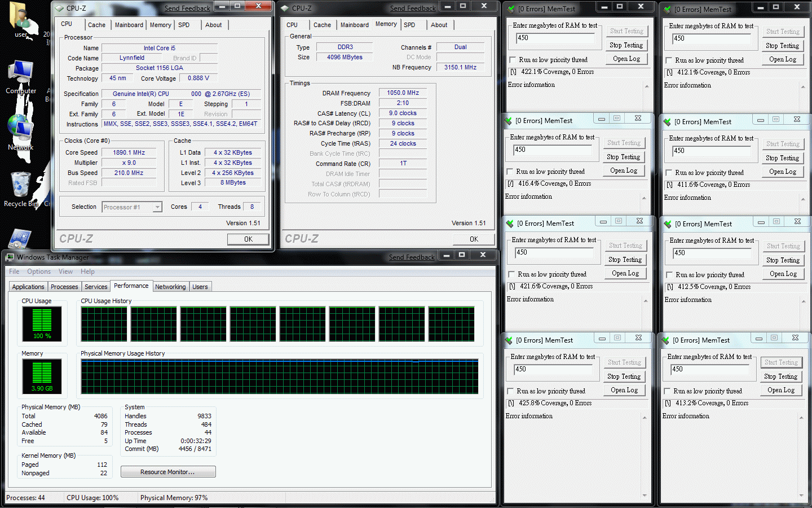Screen dimensions: 812x508
Task: Click the Windows Task Manager title icon
Action: point(10,257)
